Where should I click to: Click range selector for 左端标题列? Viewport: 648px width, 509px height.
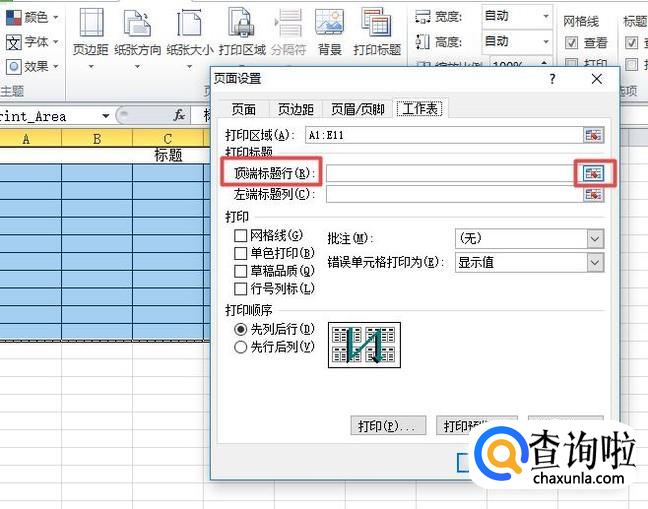594,194
